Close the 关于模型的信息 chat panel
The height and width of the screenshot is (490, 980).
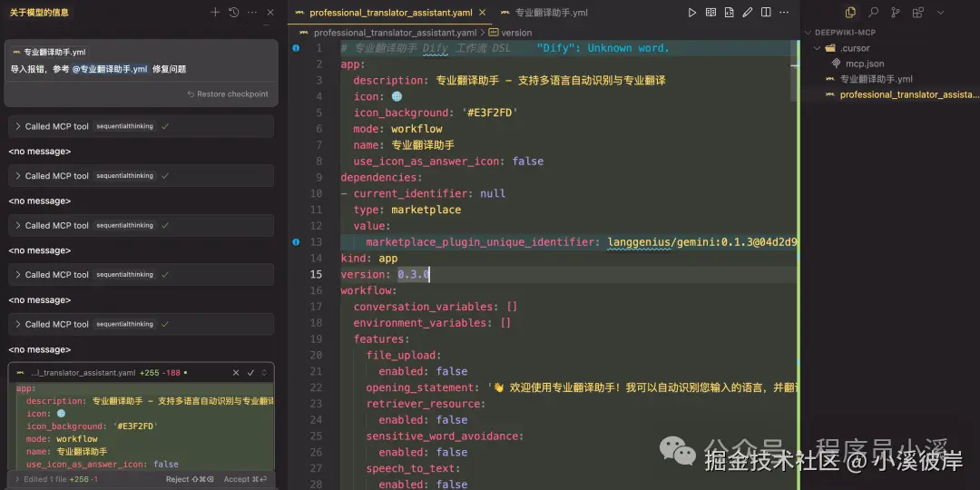[x=270, y=12]
